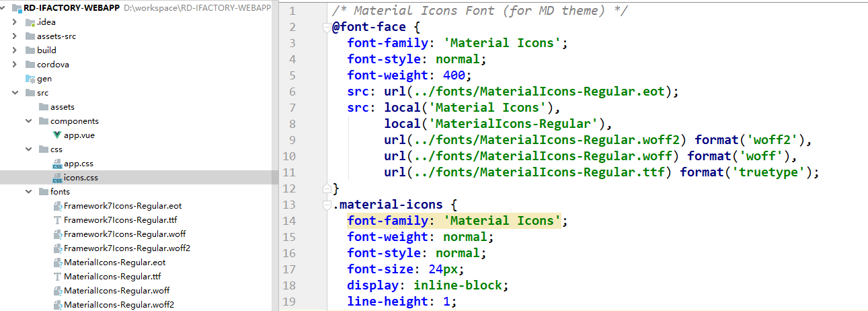Click the MaterialIcons-Regular.ttf font file icon
Image resolution: width=868 pixels, height=311 pixels.
[57, 277]
